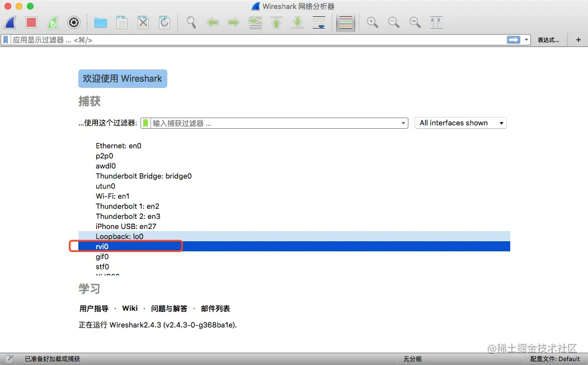588x365 pixels.
Task: Click the 欢迎使用 Wireshark welcome banner
Action: click(123, 78)
